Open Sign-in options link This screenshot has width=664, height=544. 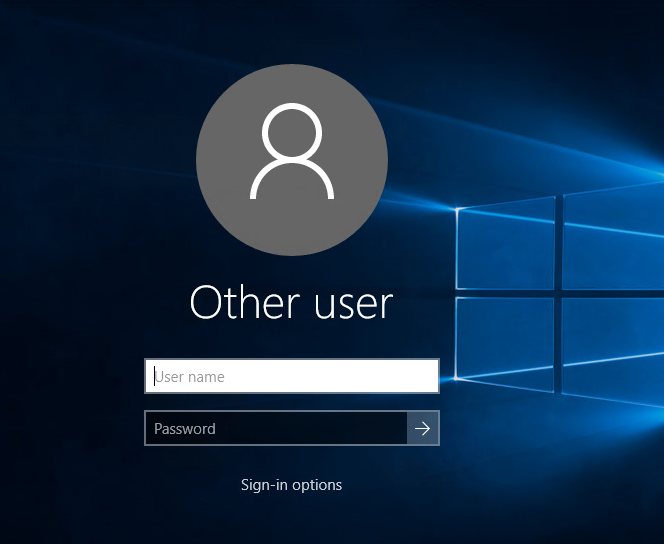point(291,485)
